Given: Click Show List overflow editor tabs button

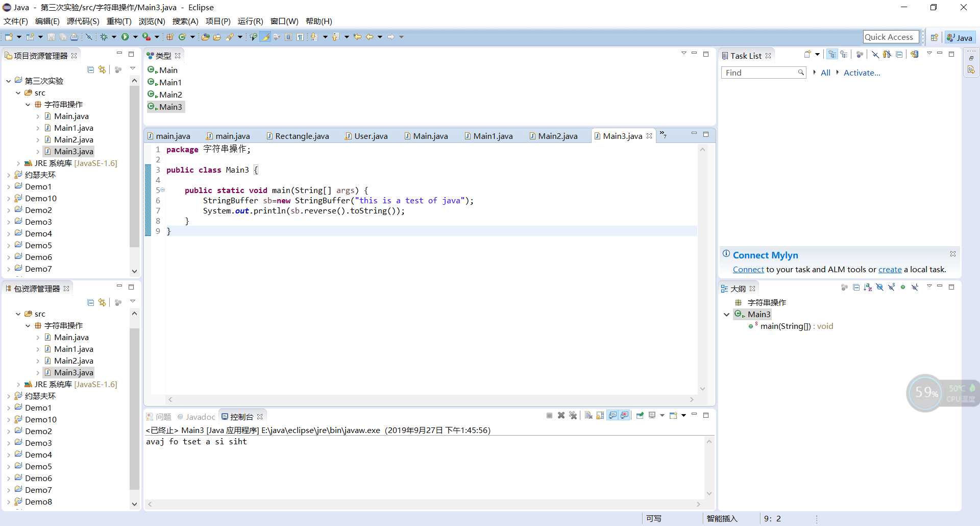Looking at the screenshot, I should (663, 135).
